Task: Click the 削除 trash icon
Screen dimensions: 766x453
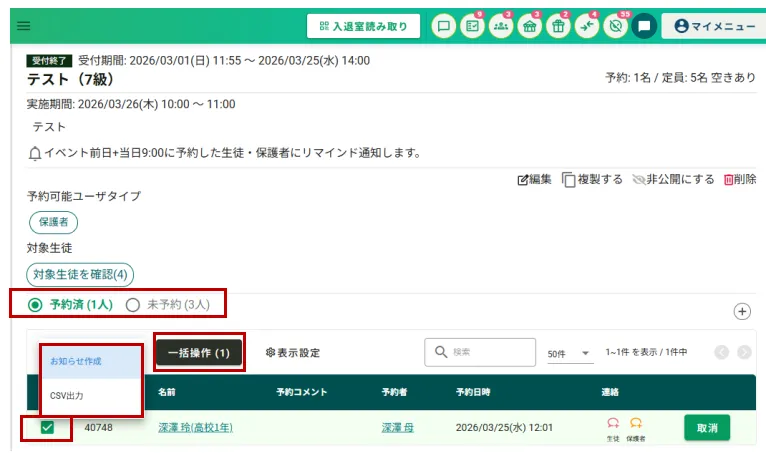Action: [738, 180]
